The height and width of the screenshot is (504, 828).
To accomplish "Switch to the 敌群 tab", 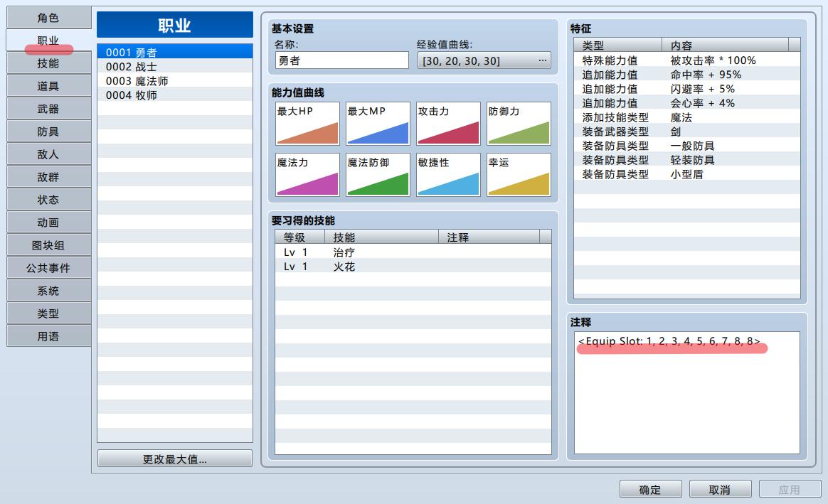I will tap(48, 177).
